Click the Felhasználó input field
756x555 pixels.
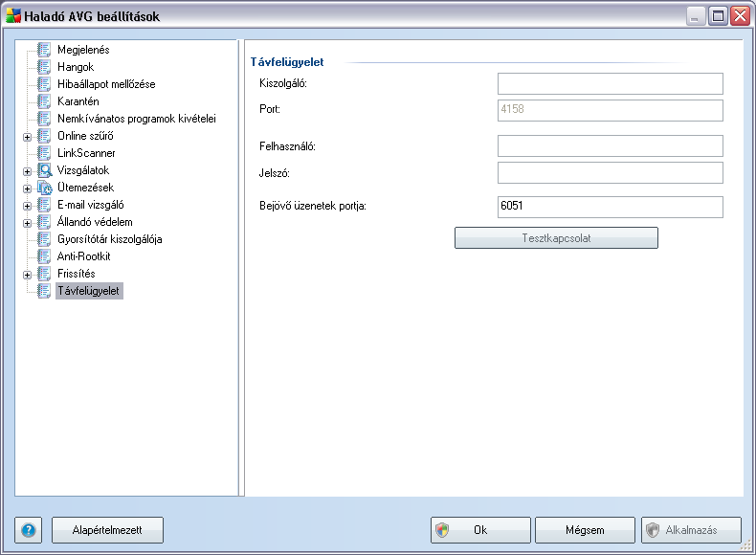(x=611, y=146)
